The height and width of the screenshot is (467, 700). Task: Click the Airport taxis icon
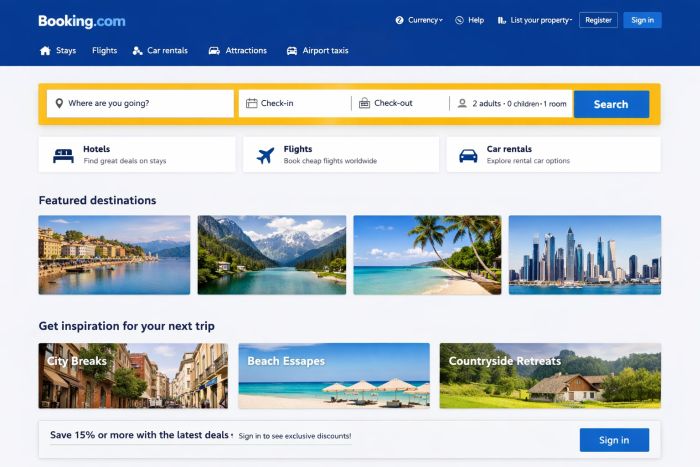click(292, 50)
